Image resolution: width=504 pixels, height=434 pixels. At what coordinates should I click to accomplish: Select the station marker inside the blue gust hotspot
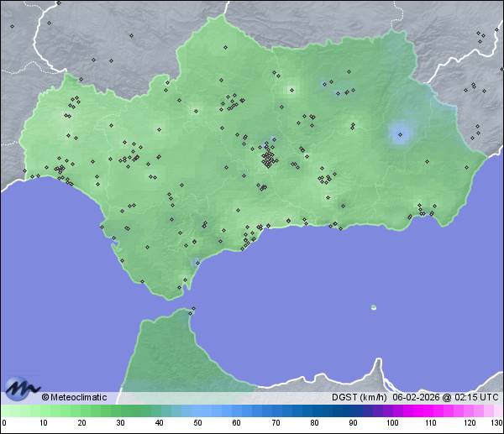coord(399,133)
